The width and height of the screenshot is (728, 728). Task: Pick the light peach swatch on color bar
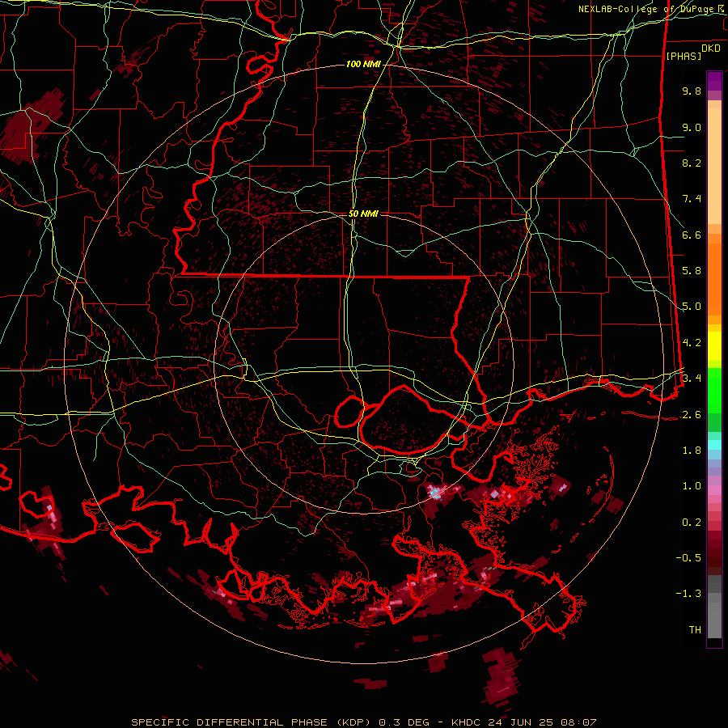tap(714, 166)
